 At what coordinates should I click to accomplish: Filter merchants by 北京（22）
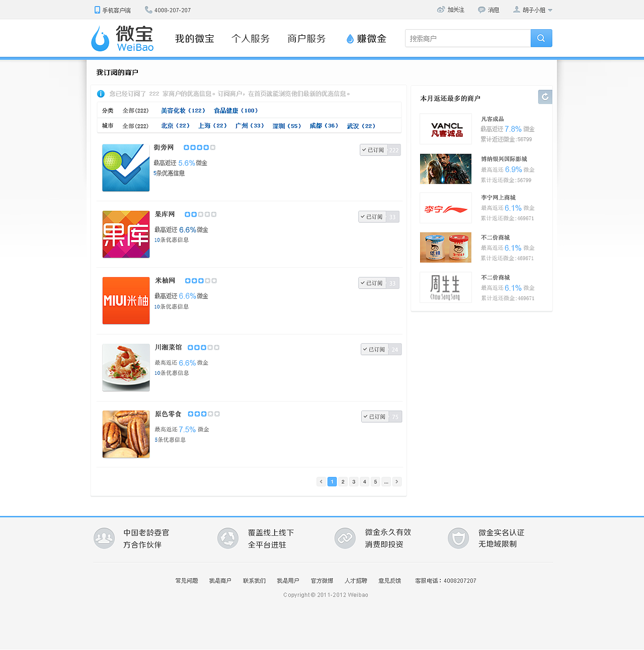175,126
